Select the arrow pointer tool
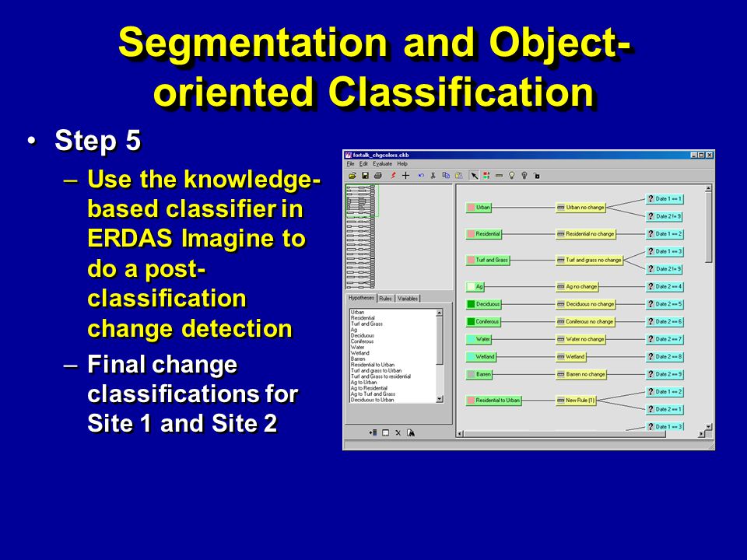747x560 pixels. tap(474, 176)
